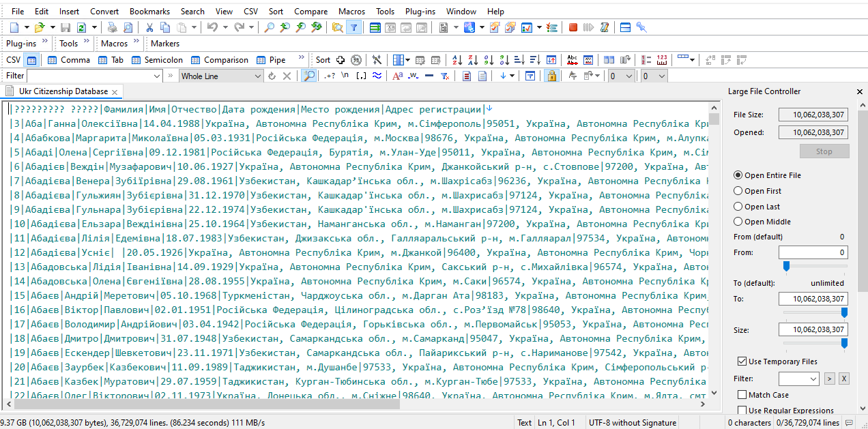Open the Large File Controller Filter combo box
This screenshot has height=429, width=868.
click(798, 379)
